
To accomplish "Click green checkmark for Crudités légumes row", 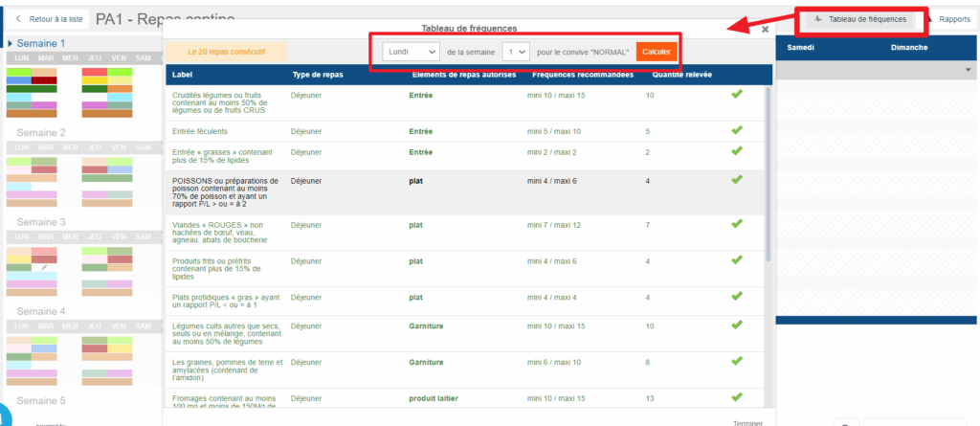I will (x=736, y=94).
